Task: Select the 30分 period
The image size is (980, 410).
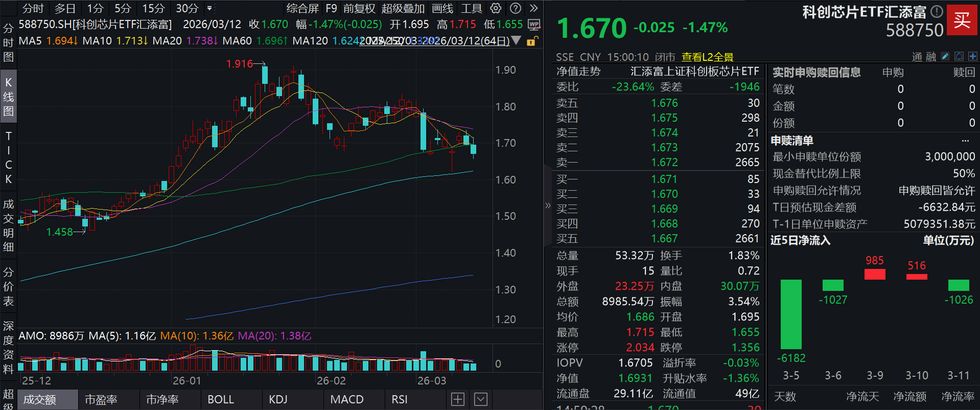Action: [187, 8]
